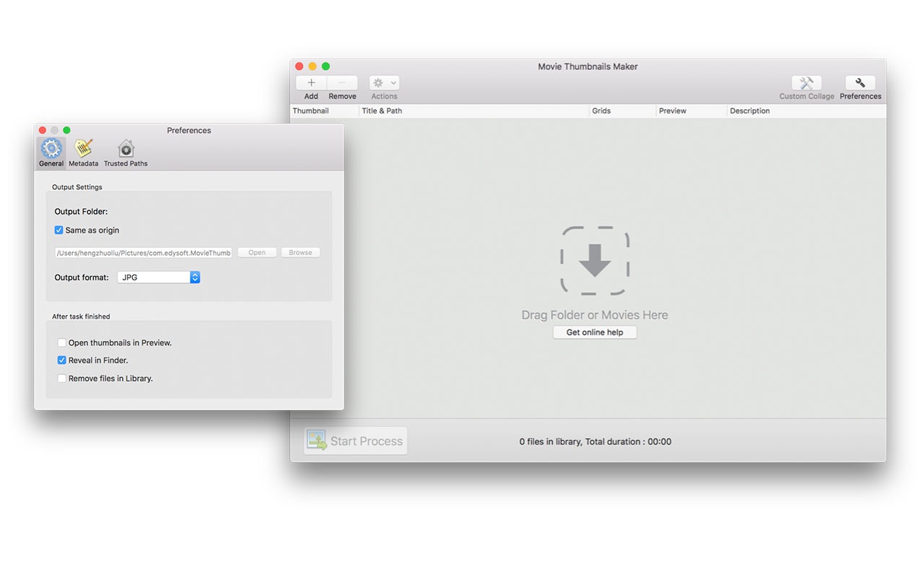Viewport: 924px width, 578px height.
Task: Open the Actions gear menu
Action: (384, 83)
